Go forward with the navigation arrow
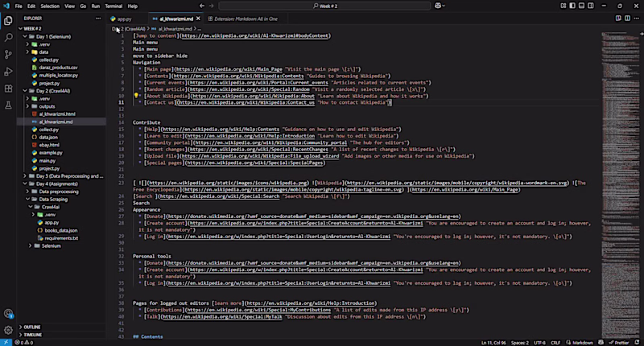The image size is (644, 346). [211, 6]
